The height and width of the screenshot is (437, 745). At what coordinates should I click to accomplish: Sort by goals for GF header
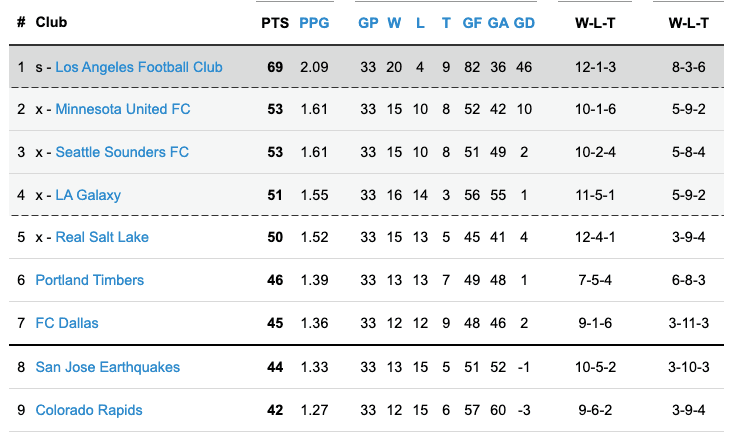click(472, 22)
